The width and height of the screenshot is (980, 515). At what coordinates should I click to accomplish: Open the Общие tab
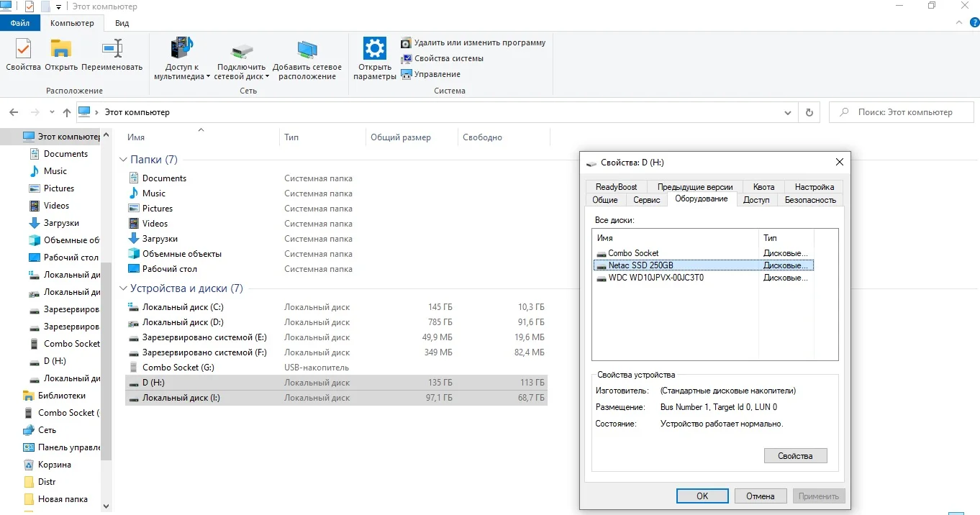point(605,200)
